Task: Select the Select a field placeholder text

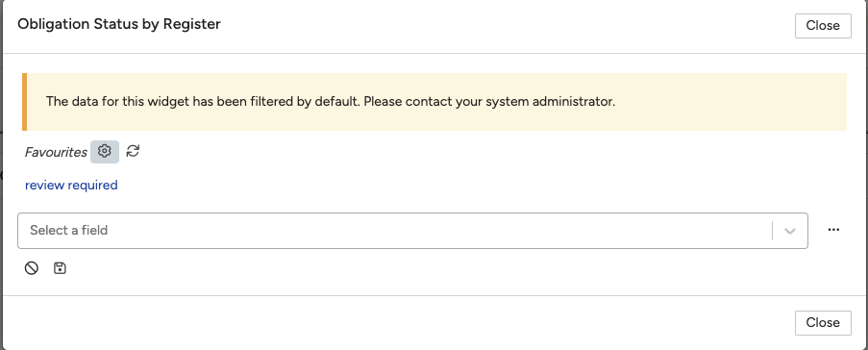Action: pos(68,231)
